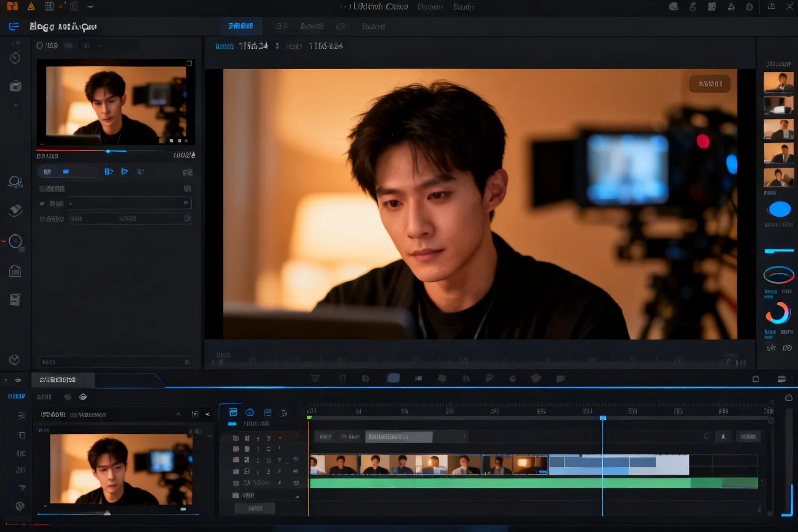The height and width of the screenshot is (532, 798).
Task: Toggle the blue pill switch under source preview
Action: (x=66, y=171)
